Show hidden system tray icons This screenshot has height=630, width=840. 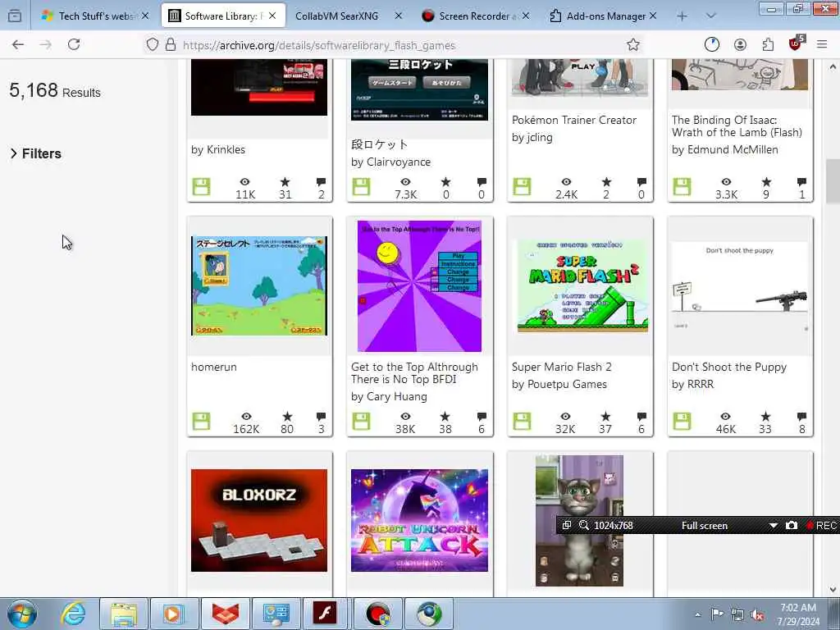click(x=697, y=614)
